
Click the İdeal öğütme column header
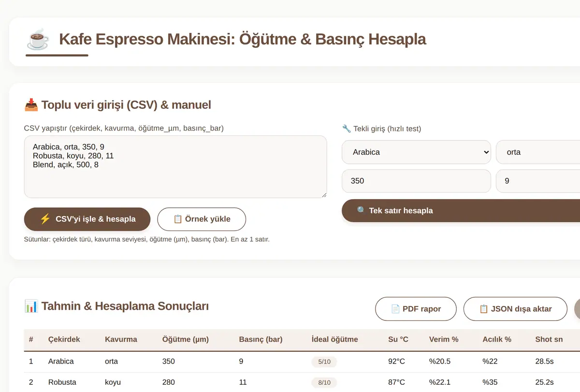click(335, 339)
